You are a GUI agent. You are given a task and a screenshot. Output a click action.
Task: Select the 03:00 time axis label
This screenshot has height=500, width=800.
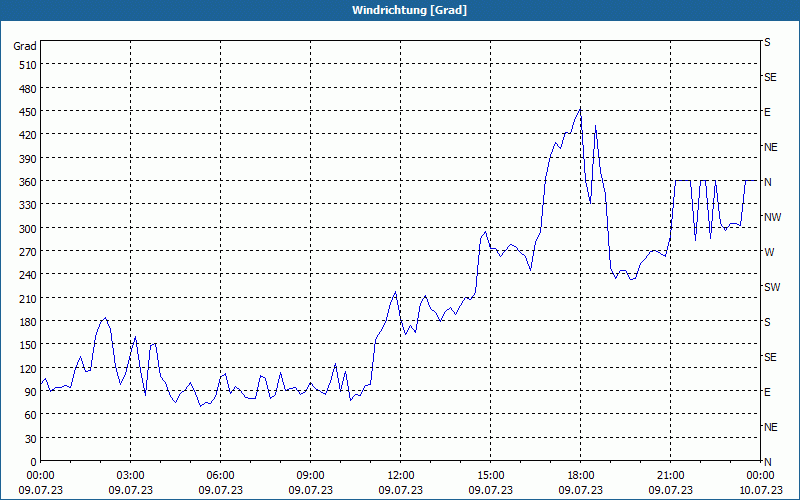coord(130,475)
